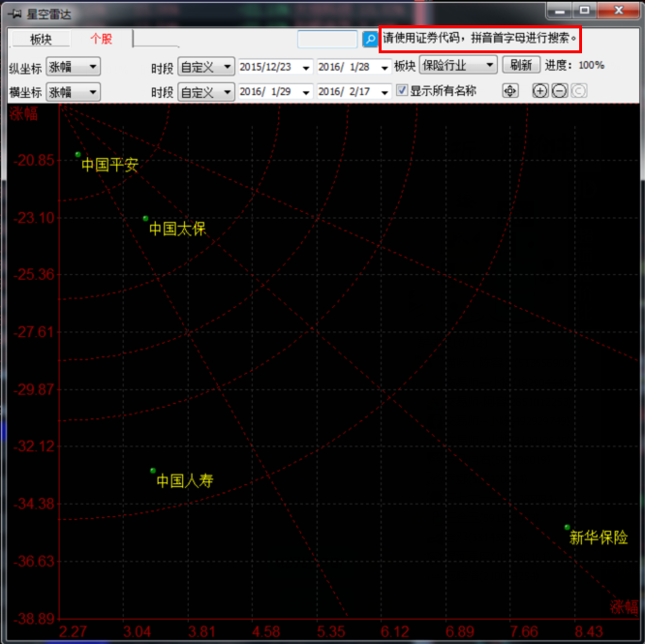
Task: Open the 纵坐标 涨幅 dropdown
Action: point(74,67)
